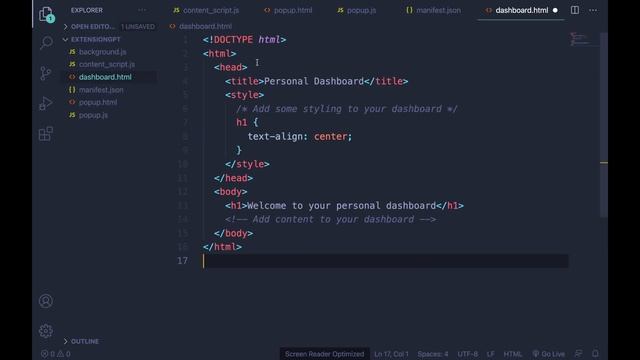This screenshot has height=360, width=640.
Task: Click the LF line ending status item
Action: 491,354
